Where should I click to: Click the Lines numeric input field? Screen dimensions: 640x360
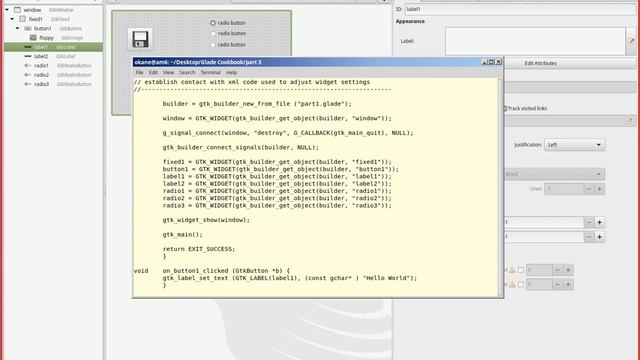pyautogui.click(x=564, y=189)
